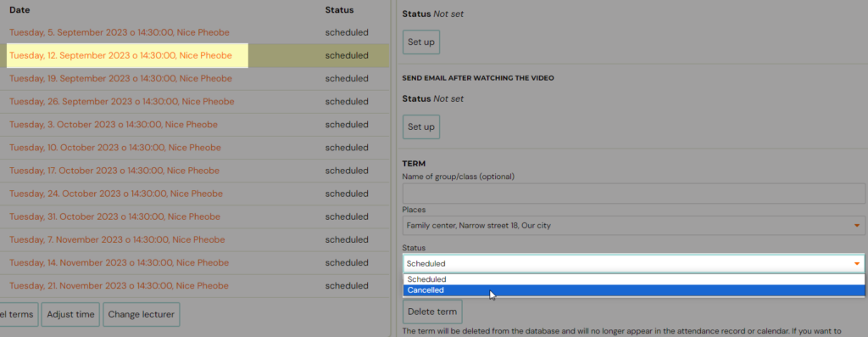The height and width of the screenshot is (337, 868).
Task: Click scheduled status of 14. November row
Action: pos(347,263)
